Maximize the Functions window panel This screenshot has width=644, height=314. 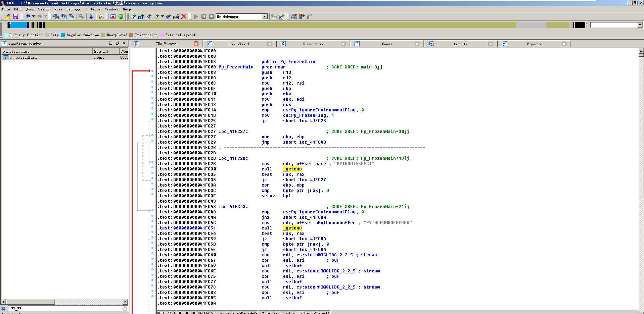pos(110,43)
